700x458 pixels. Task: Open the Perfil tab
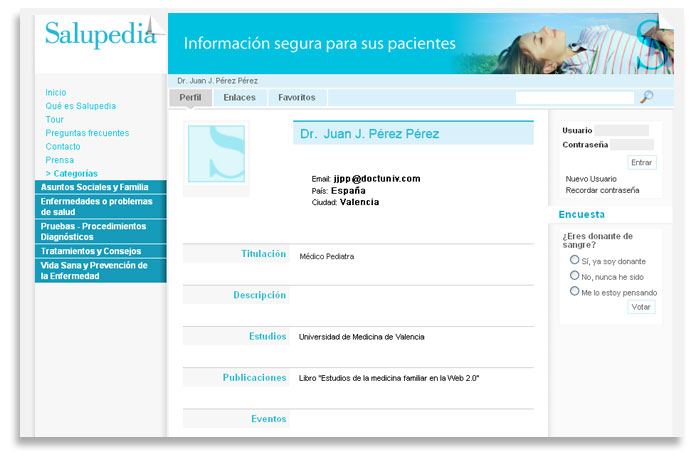pyautogui.click(x=190, y=98)
